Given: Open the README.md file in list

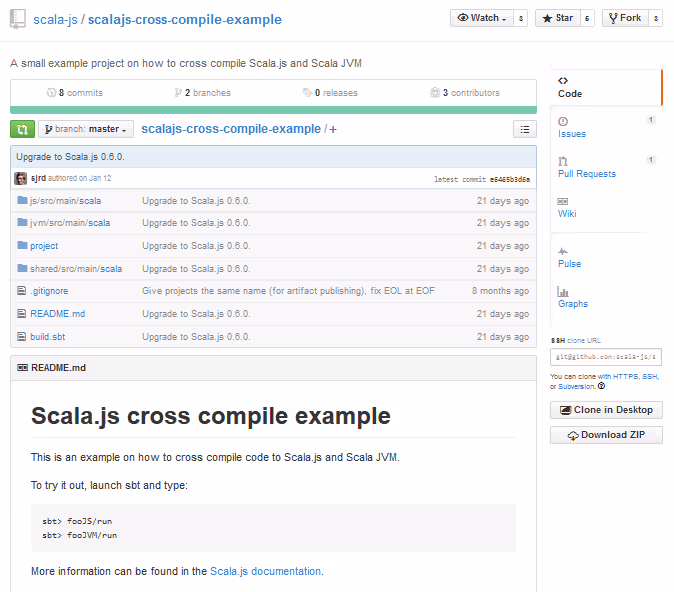Looking at the screenshot, I should click(x=58, y=314).
